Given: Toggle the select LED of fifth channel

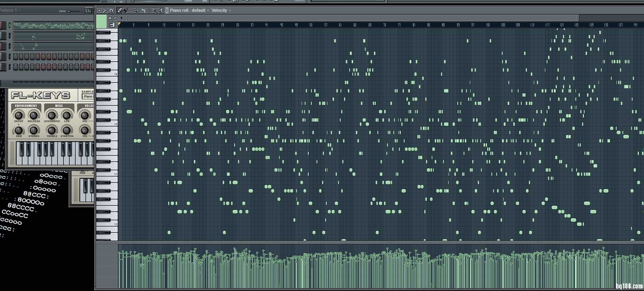Looking at the screenshot, I should tap(10, 67).
